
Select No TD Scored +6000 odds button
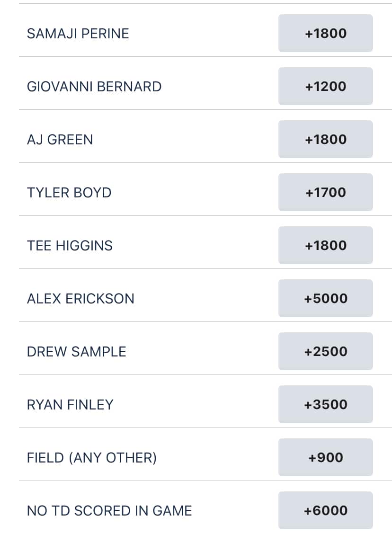click(326, 510)
